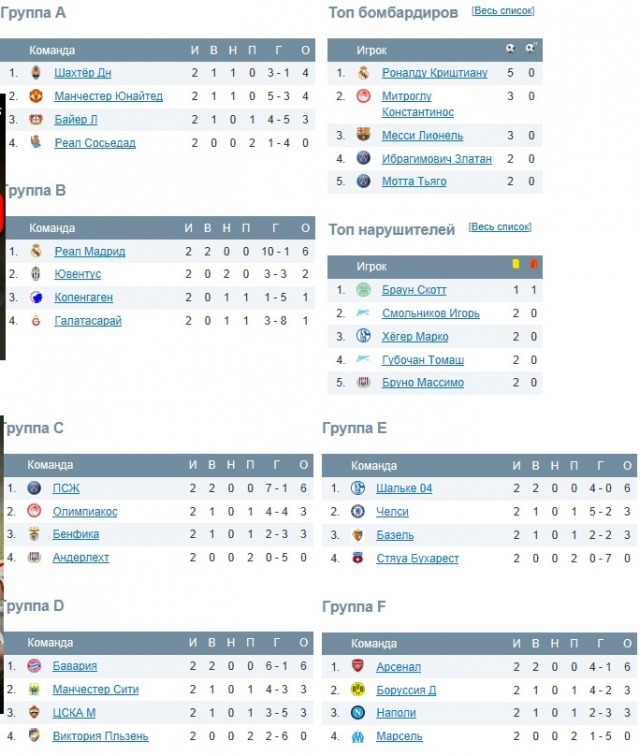Open the Наполи team link

[396, 713]
